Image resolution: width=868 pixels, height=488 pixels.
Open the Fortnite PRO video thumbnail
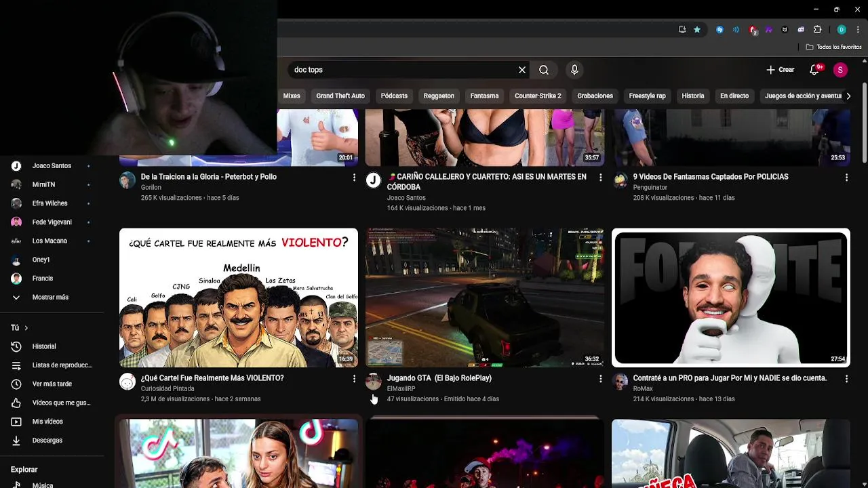[731, 298]
